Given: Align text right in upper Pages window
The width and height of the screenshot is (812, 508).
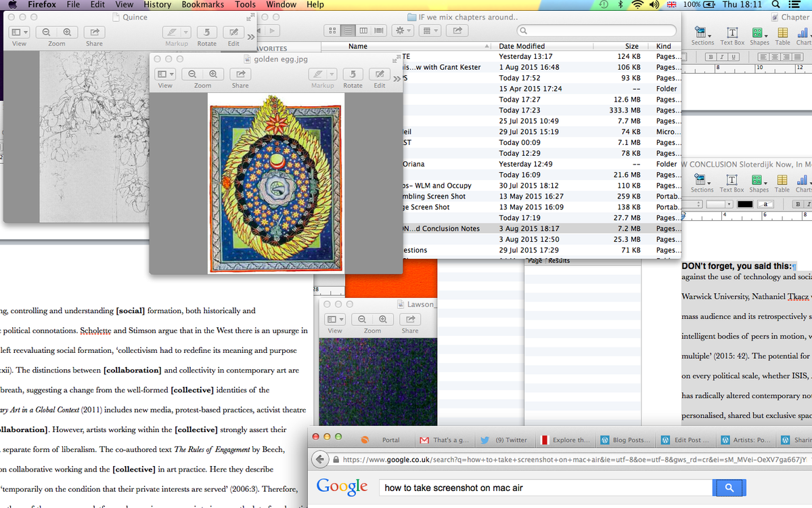Looking at the screenshot, I should [x=788, y=58].
